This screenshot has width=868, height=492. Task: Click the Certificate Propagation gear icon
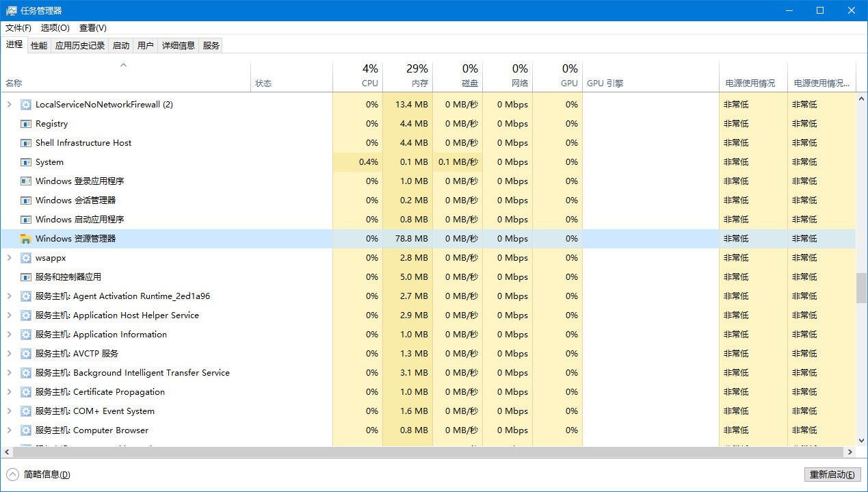click(26, 392)
